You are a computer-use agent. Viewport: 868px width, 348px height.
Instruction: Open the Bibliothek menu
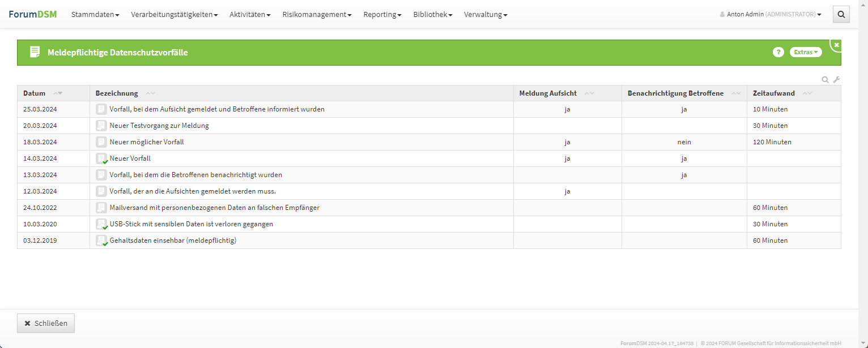[433, 15]
